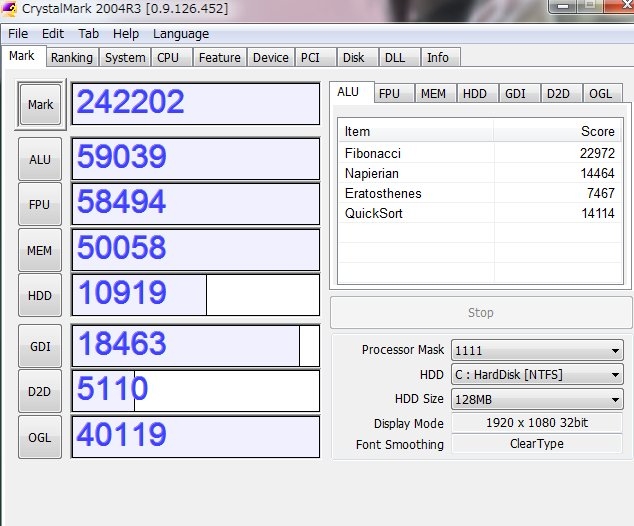Open the HDD Size dropdown
This screenshot has height=526, width=634.
(x=537, y=400)
